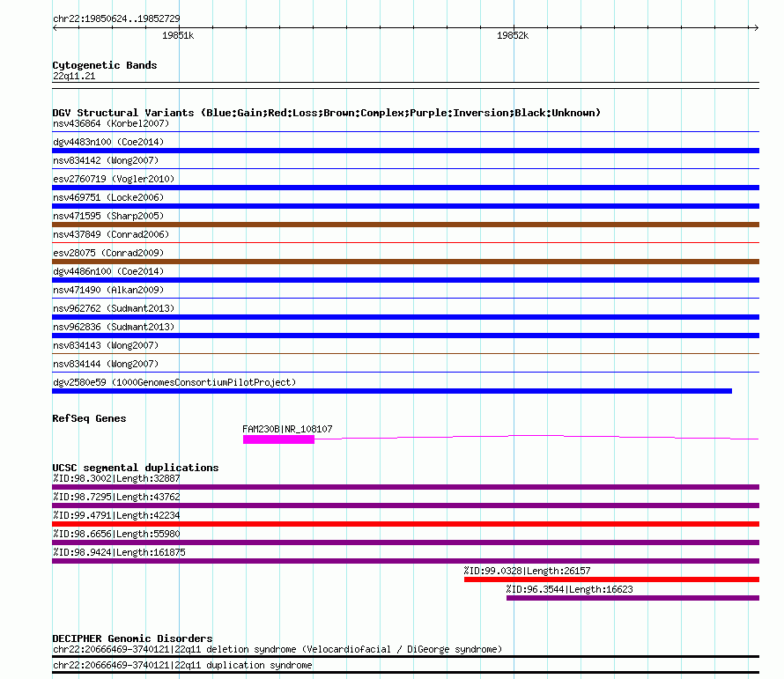Select the nsv834142 (Wong2007) label
Viewport: 784px width, 679px height.
click(x=106, y=160)
